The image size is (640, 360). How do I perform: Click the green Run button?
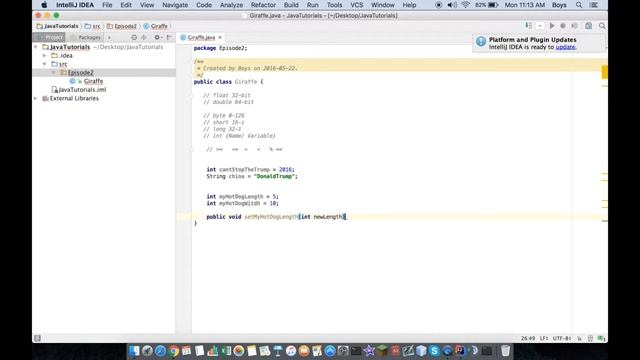coord(552,26)
